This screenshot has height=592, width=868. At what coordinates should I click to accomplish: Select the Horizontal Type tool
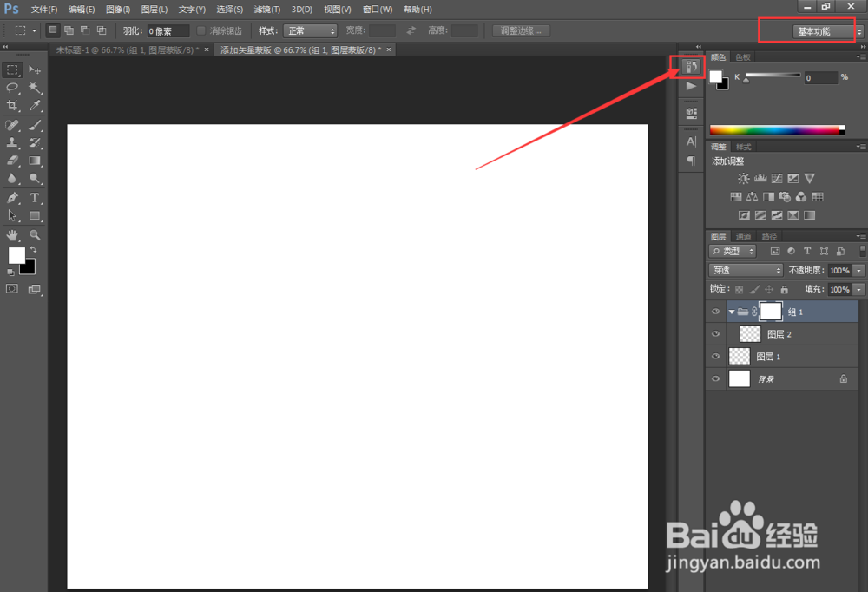35,198
